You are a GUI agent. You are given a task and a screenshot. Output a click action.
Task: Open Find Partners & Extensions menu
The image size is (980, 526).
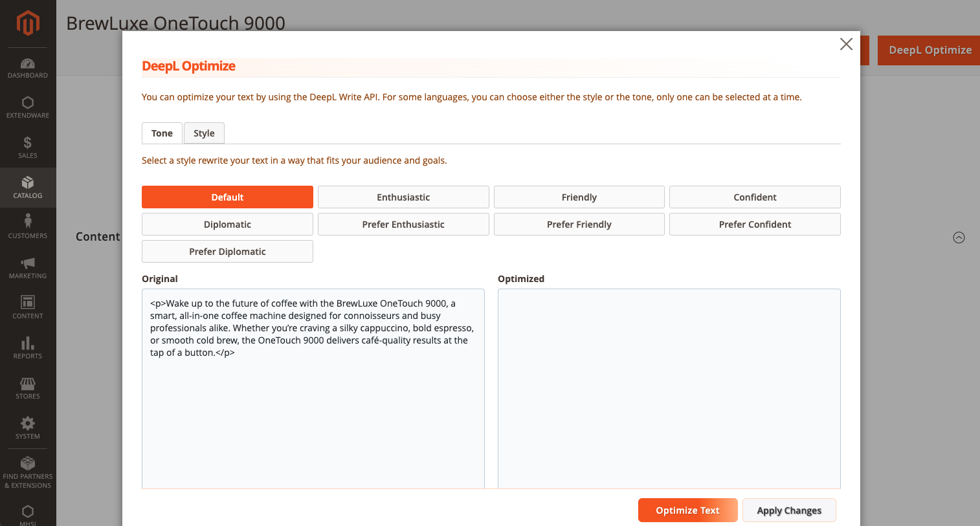[x=28, y=473]
